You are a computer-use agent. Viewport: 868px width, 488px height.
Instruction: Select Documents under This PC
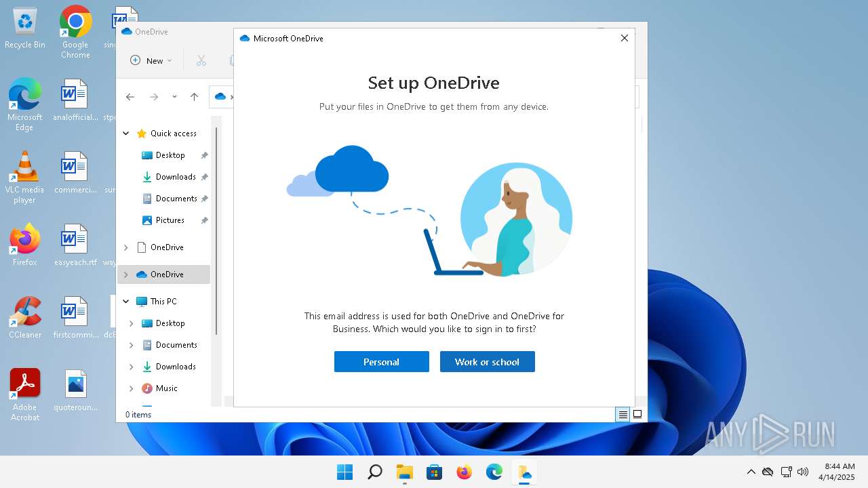(176, 345)
